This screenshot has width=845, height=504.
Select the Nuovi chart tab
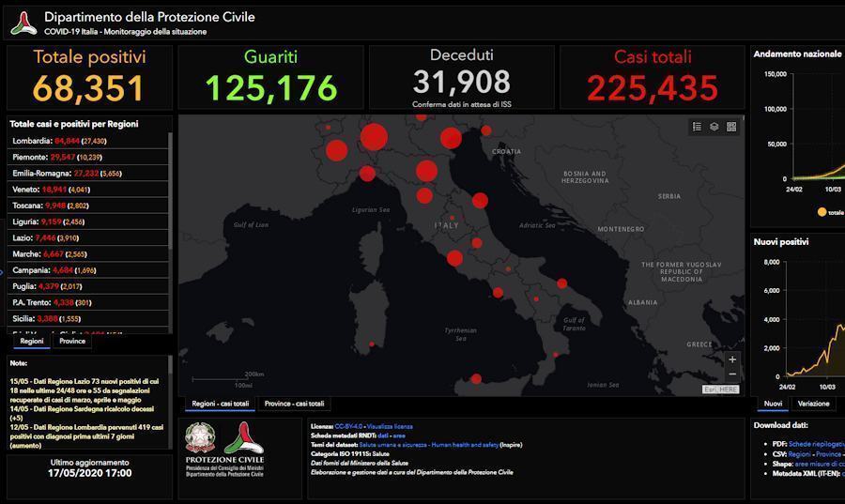pyautogui.click(x=773, y=404)
